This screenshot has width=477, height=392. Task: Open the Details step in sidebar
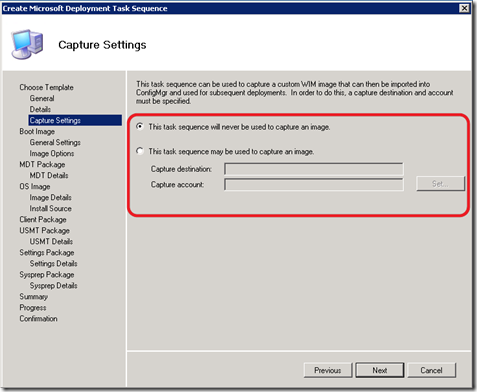point(40,109)
